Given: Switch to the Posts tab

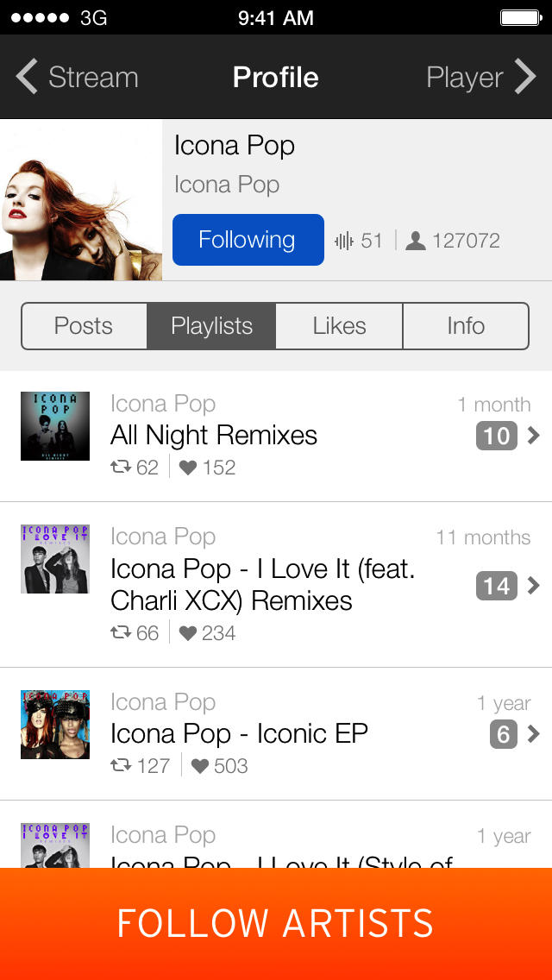Looking at the screenshot, I should (x=84, y=326).
